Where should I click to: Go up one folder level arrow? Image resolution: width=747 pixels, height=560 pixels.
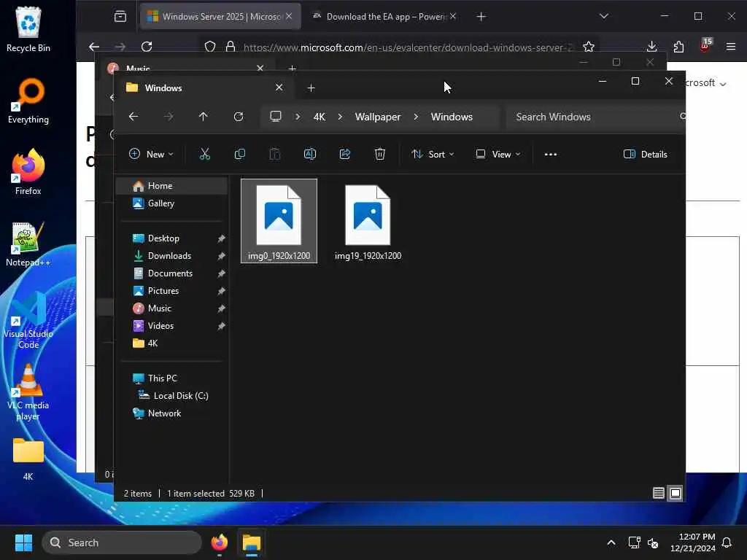pyautogui.click(x=204, y=117)
